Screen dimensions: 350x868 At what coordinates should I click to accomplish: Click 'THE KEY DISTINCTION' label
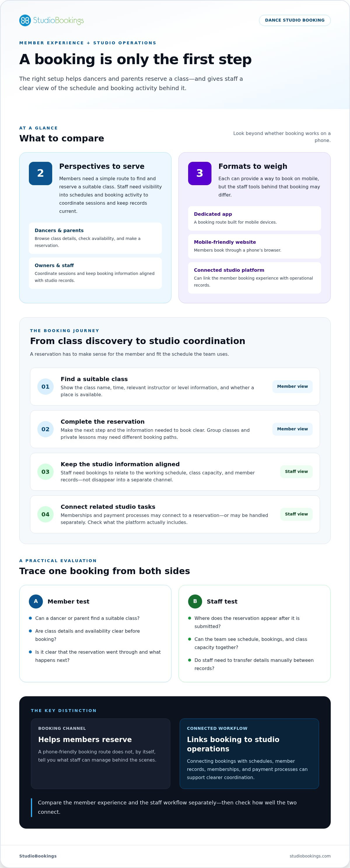(64, 711)
